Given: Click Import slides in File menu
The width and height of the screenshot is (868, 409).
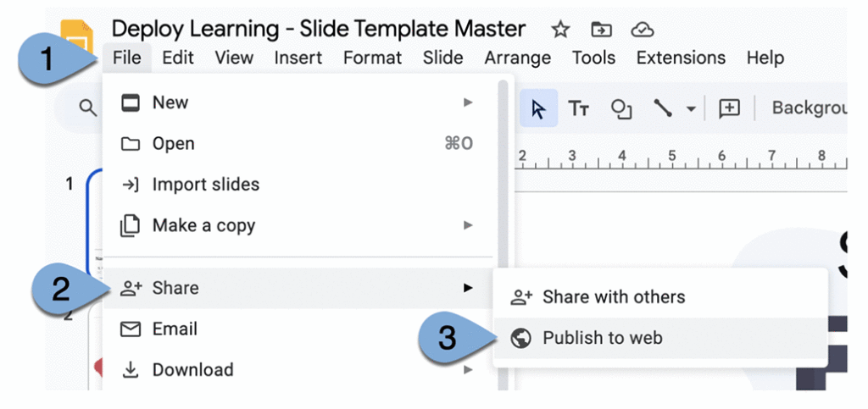Looking at the screenshot, I should pos(205,185).
